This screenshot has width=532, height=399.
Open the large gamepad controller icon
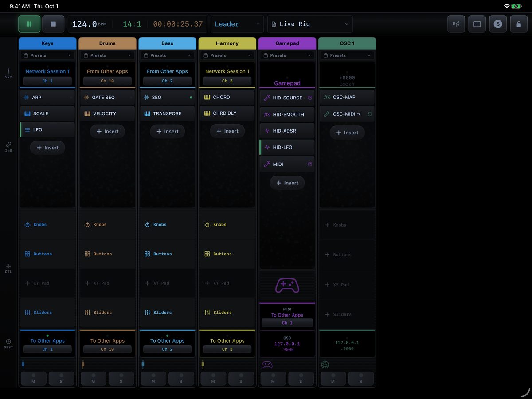coord(287,285)
